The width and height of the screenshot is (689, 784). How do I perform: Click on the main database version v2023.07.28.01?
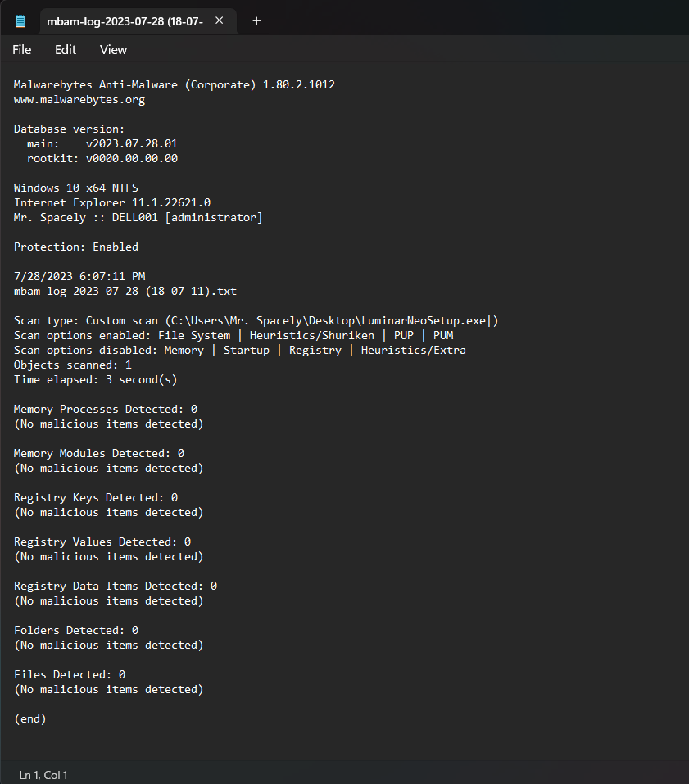pyautogui.click(x=132, y=143)
